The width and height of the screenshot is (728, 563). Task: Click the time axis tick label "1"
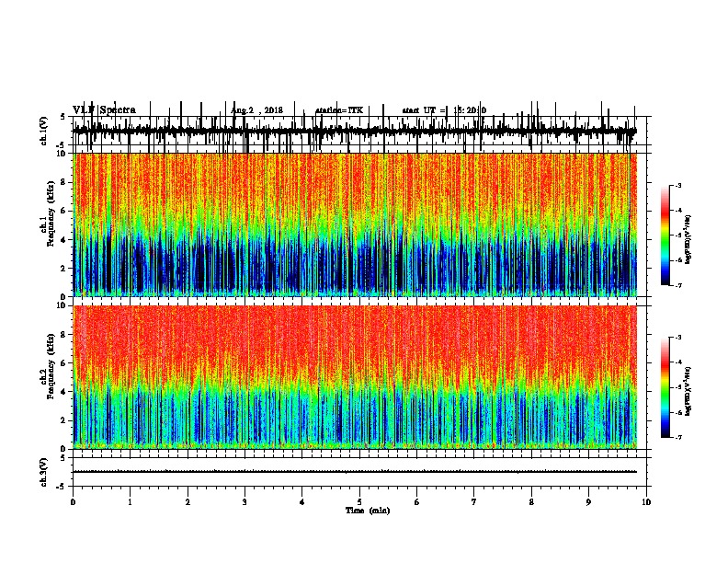pos(131,502)
